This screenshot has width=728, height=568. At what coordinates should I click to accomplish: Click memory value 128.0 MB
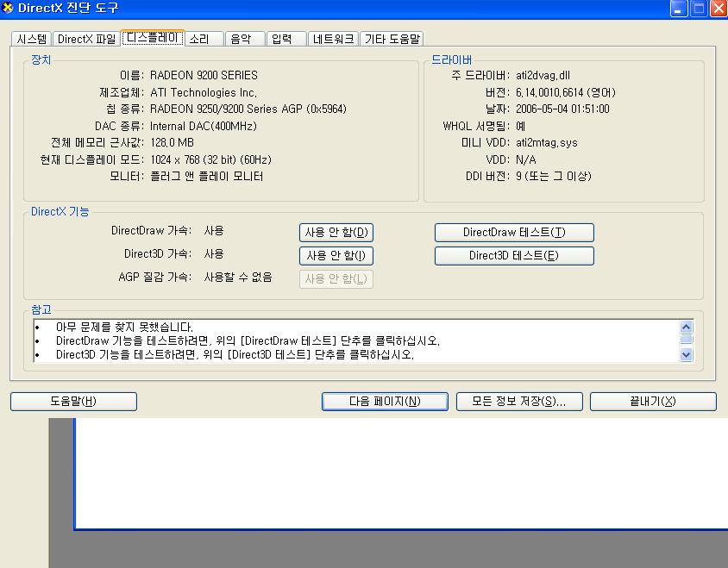[173, 143]
